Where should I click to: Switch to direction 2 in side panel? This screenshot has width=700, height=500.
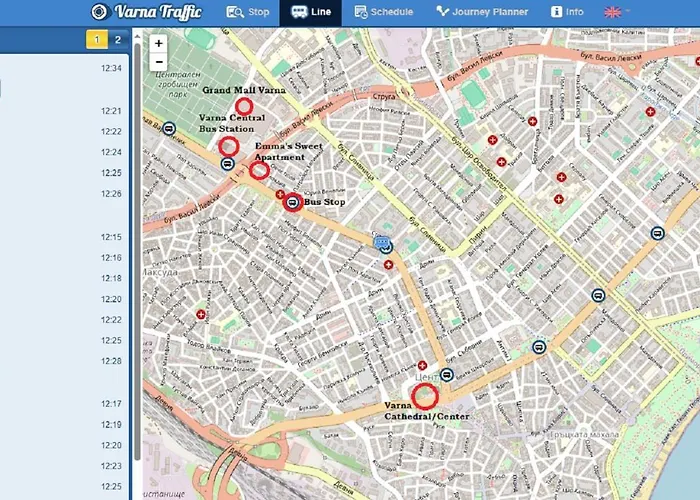click(118, 40)
